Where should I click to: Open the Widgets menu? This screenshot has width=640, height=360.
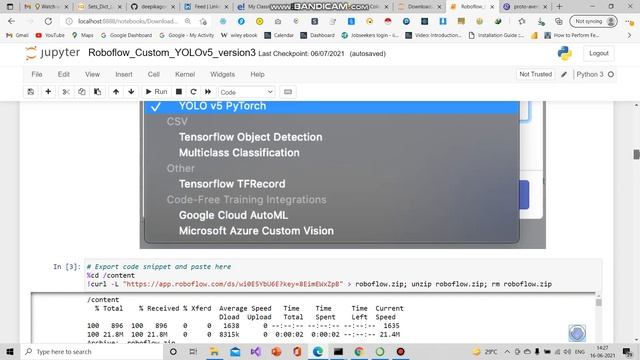click(222, 74)
